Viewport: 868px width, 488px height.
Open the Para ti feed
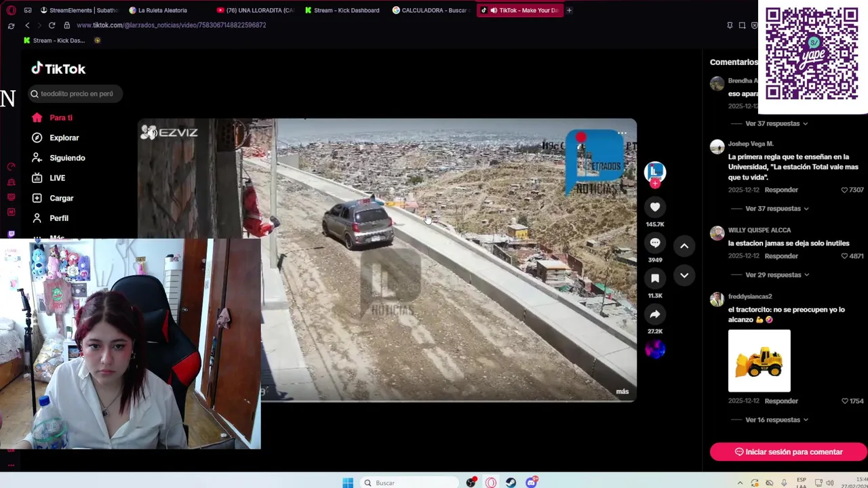[52, 117]
